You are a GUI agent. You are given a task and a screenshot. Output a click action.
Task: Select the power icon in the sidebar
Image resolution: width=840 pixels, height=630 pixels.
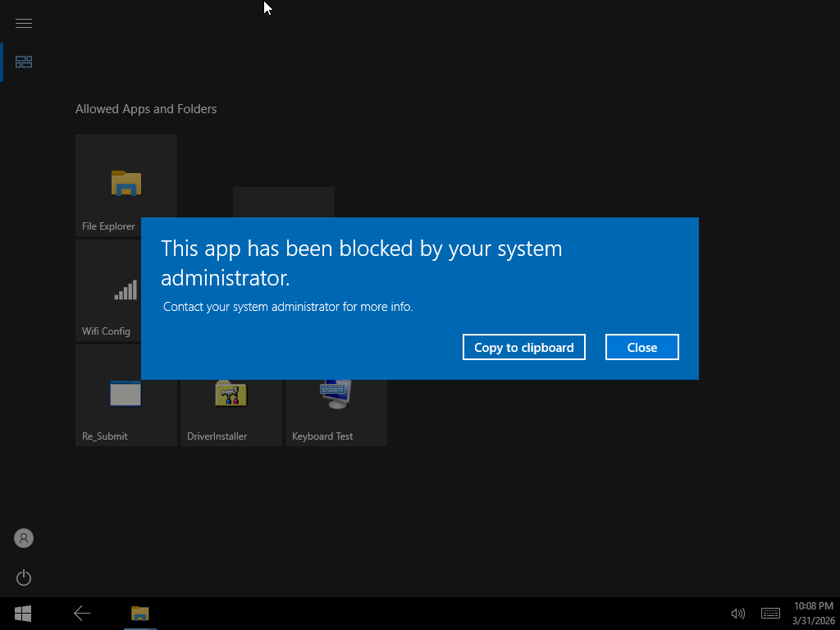click(x=23, y=577)
